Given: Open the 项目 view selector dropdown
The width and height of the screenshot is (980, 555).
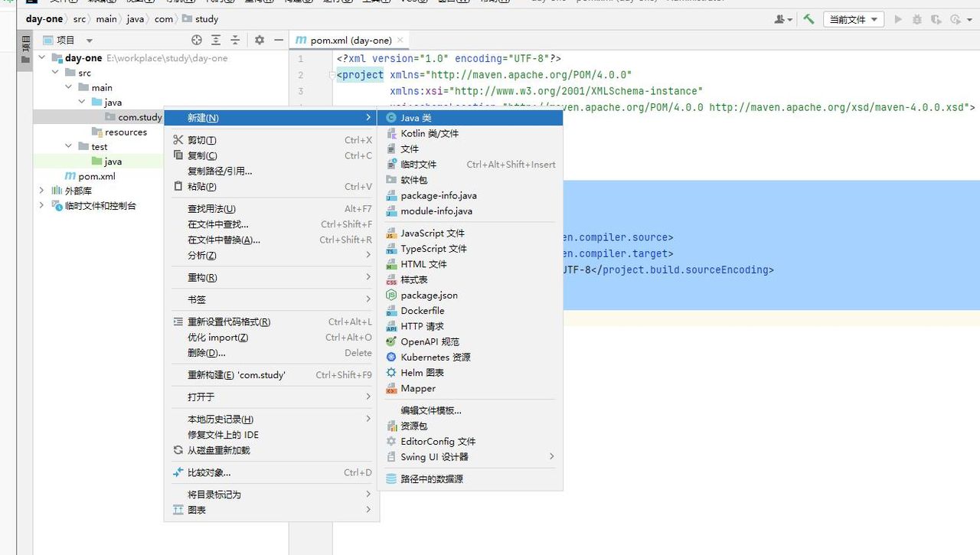Looking at the screenshot, I should point(67,40).
